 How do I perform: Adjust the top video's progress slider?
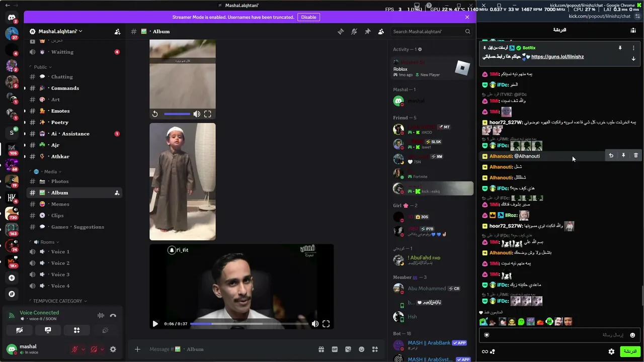pyautogui.click(x=177, y=114)
